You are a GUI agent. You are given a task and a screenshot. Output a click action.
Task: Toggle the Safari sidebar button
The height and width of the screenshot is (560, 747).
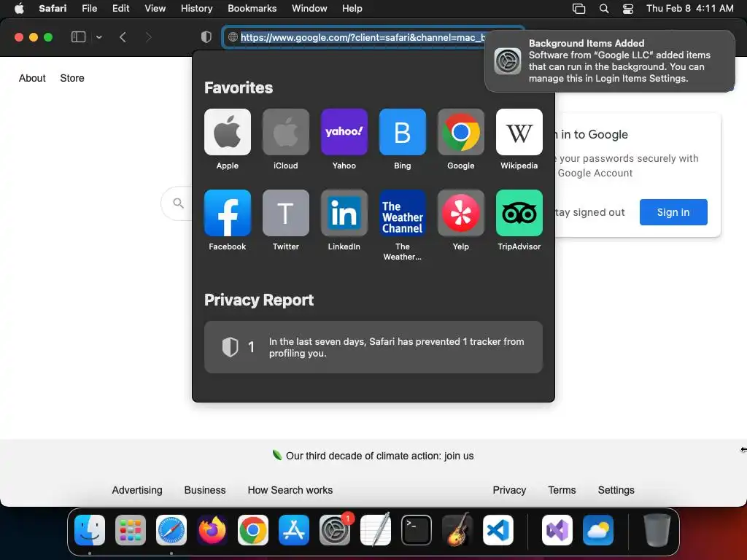tap(78, 37)
